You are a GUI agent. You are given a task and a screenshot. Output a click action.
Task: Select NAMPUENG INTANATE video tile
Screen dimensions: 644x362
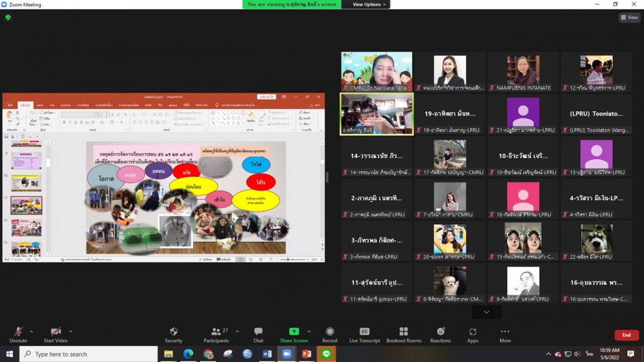(x=523, y=72)
